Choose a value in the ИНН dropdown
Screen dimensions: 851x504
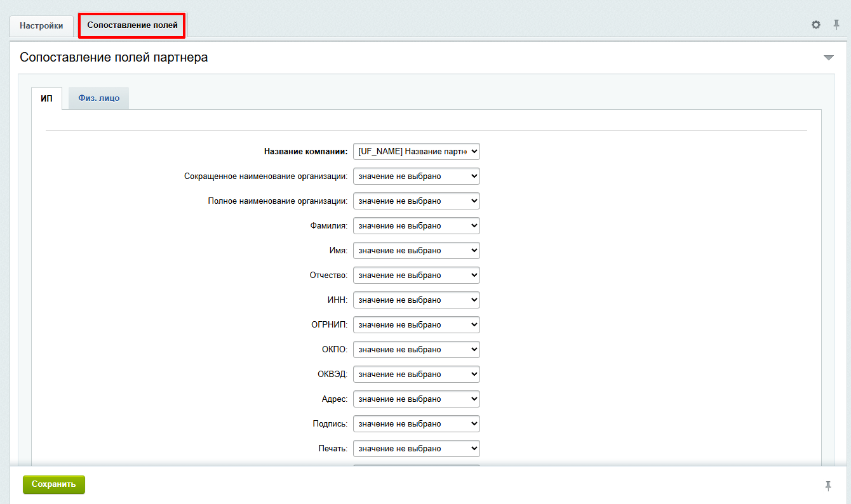point(416,300)
